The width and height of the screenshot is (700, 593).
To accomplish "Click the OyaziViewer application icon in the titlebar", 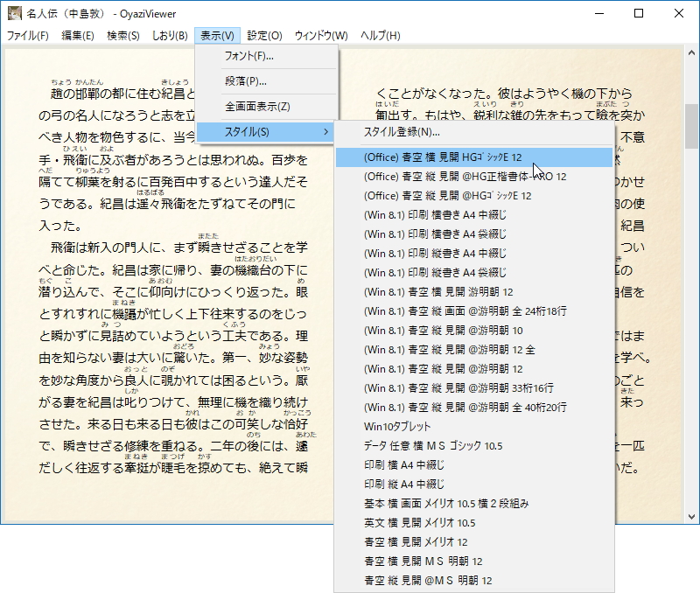I will pyautogui.click(x=15, y=14).
